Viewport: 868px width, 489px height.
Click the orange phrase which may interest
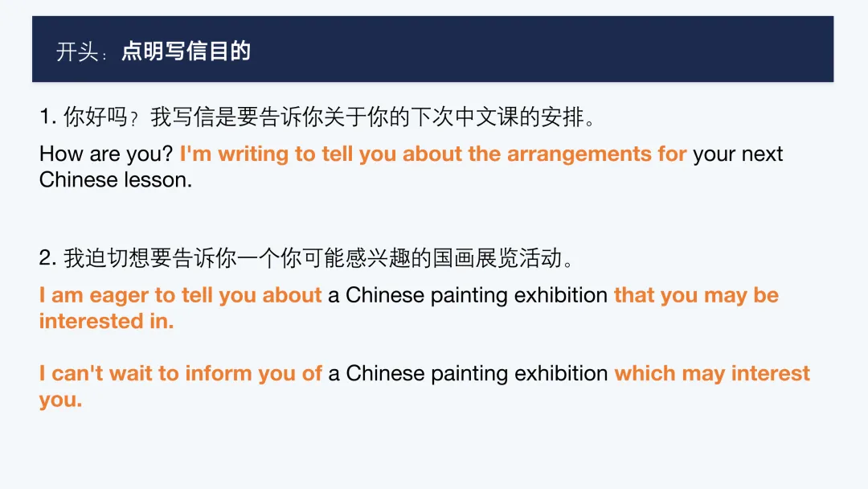point(712,373)
